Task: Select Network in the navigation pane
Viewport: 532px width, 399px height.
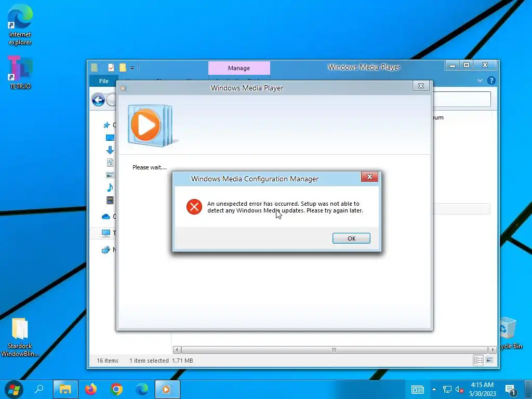Action: tap(106, 250)
